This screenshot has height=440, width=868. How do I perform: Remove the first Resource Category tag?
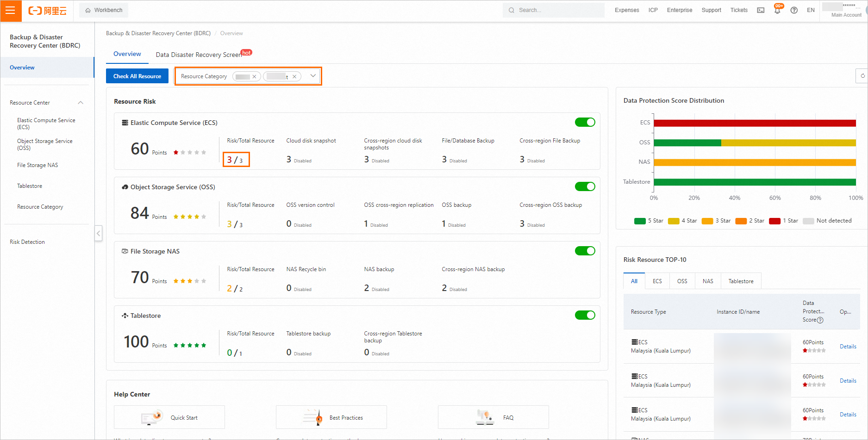pos(254,77)
